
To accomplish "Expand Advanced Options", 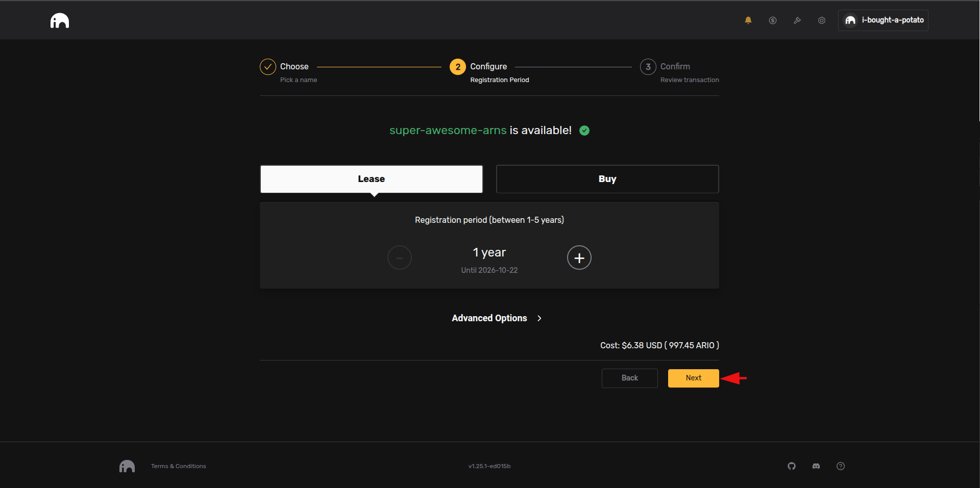I will click(489, 318).
